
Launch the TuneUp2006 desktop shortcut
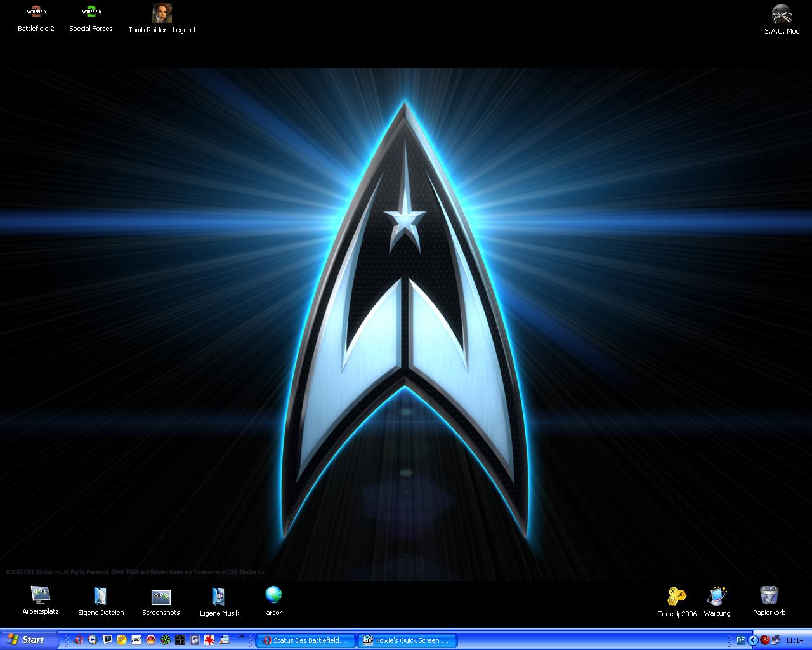(677, 602)
